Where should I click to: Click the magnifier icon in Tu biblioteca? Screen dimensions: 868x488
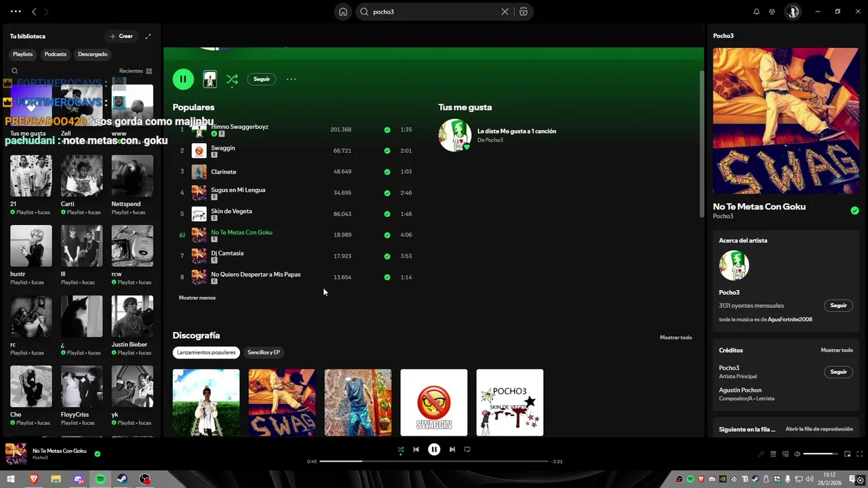click(15, 70)
